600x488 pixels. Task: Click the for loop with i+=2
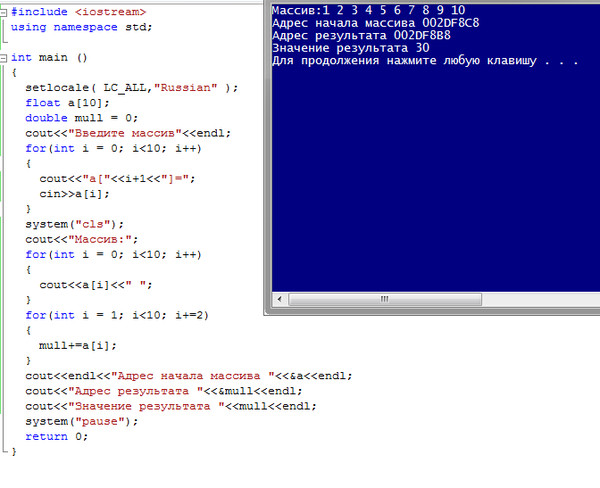117,315
